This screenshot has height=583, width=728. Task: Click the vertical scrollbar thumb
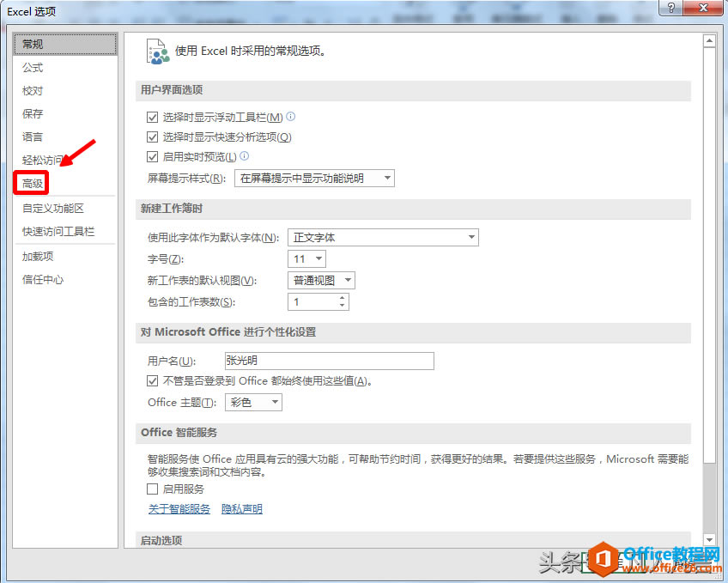pyautogui.click(x=709, y=255)
